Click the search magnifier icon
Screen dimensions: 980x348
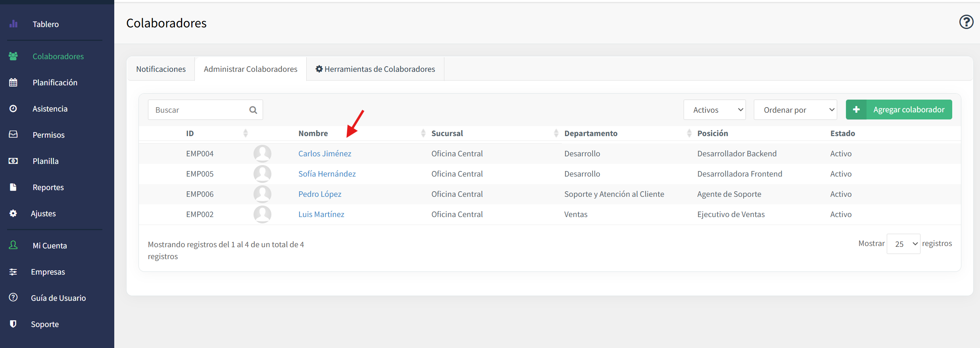(x=253, y=110)
